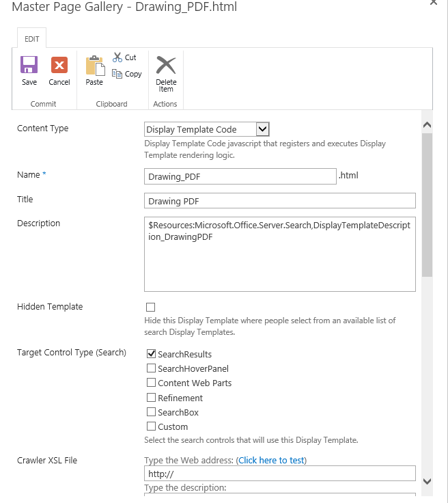Check the SearchHoverPanel option
448x503 pixels.
151,368
